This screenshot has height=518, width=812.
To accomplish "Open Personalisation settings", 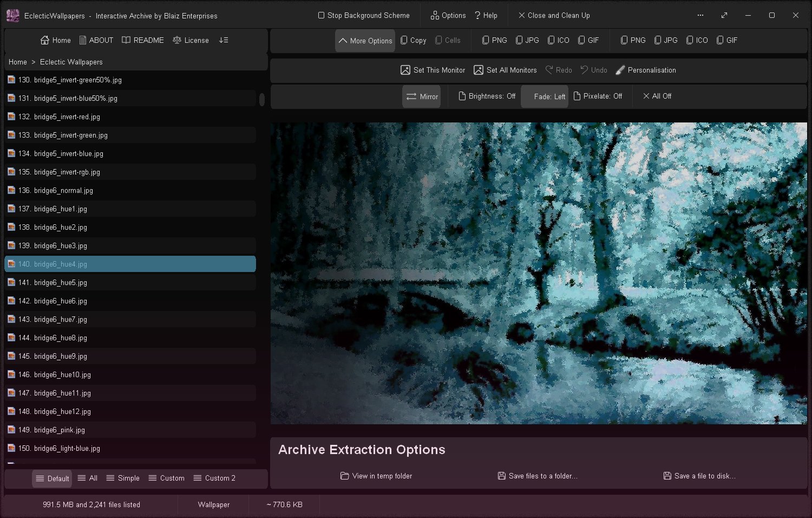I will coord(646,70).
